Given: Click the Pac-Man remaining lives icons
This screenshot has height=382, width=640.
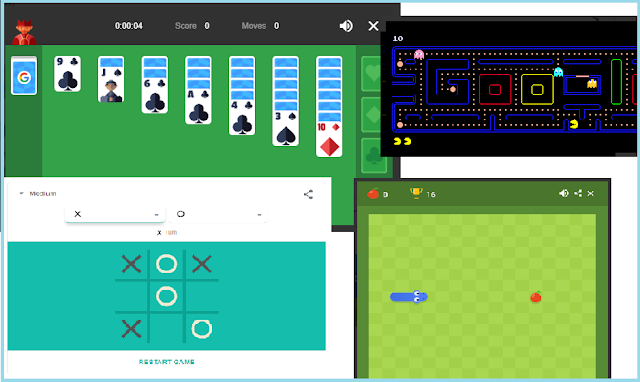Looking at the screenshot, I should tap(402, 142).
